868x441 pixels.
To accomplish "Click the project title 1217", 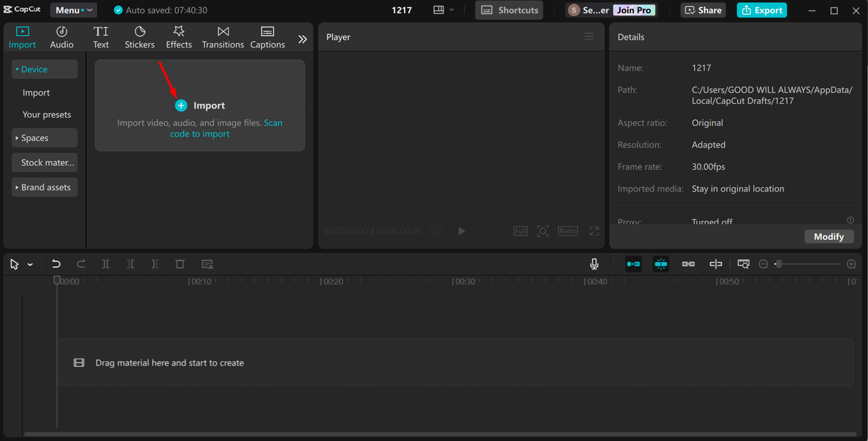I will click(x=402, y=10).
